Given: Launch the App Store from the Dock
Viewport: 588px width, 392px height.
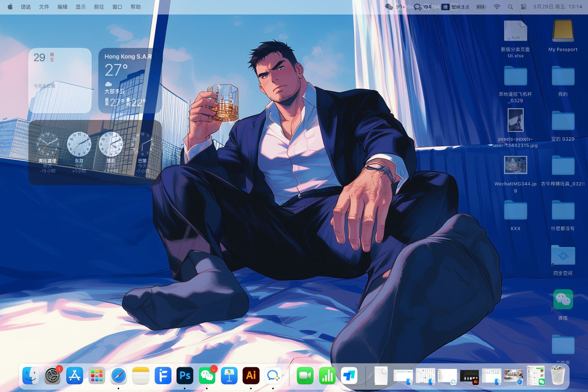Looking at the screenshot, I should pyautogui.click(x=74, y=376).
